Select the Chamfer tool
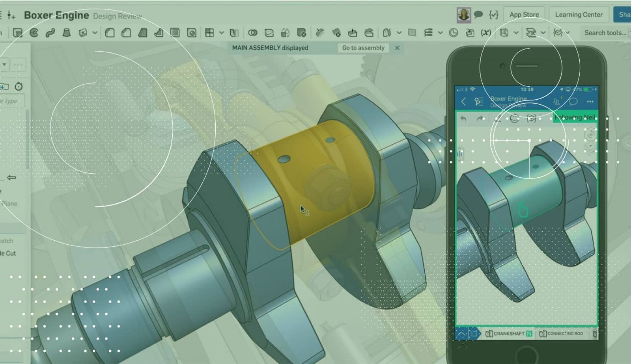This screenshot has width=631, height=364. 126,33
